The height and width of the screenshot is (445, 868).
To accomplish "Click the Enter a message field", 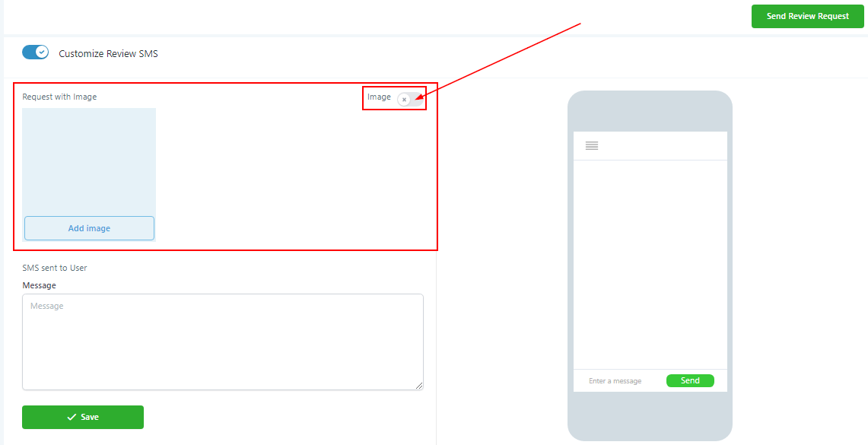I will (x=615, y=381).
